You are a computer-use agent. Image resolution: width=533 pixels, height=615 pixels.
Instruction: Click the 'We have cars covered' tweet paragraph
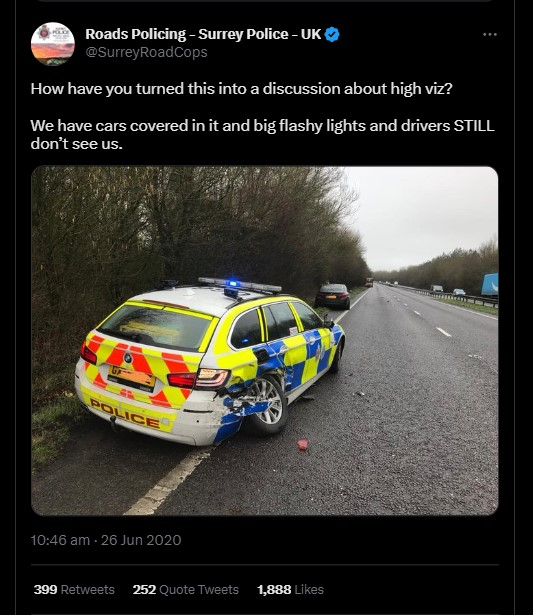coord(262,135)
